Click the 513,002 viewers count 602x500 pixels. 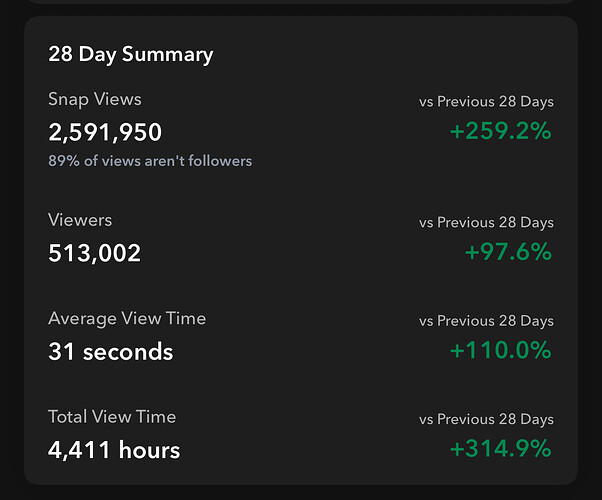[95, 253]
